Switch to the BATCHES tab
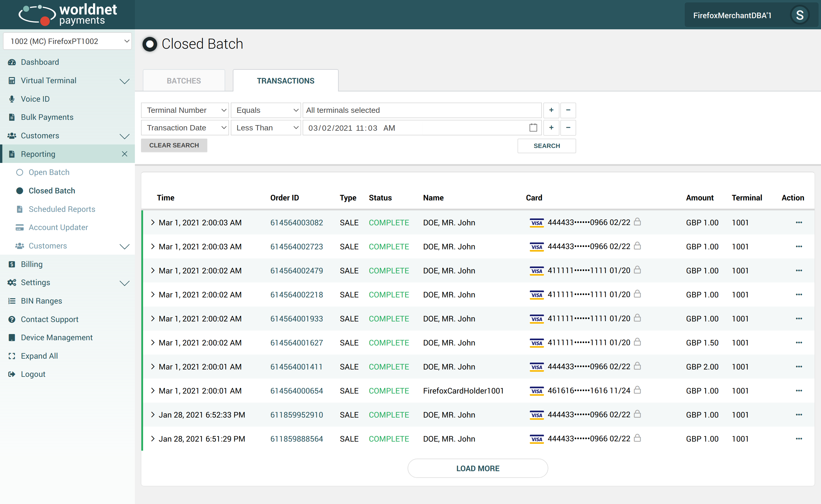821x504 pixels. [184, 81]
